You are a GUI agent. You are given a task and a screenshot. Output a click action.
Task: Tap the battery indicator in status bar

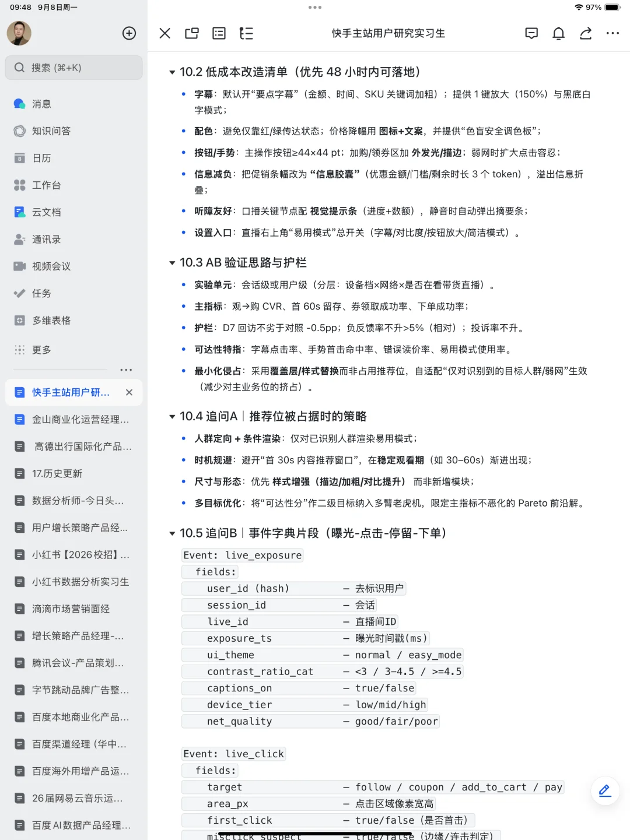(612, 8)
